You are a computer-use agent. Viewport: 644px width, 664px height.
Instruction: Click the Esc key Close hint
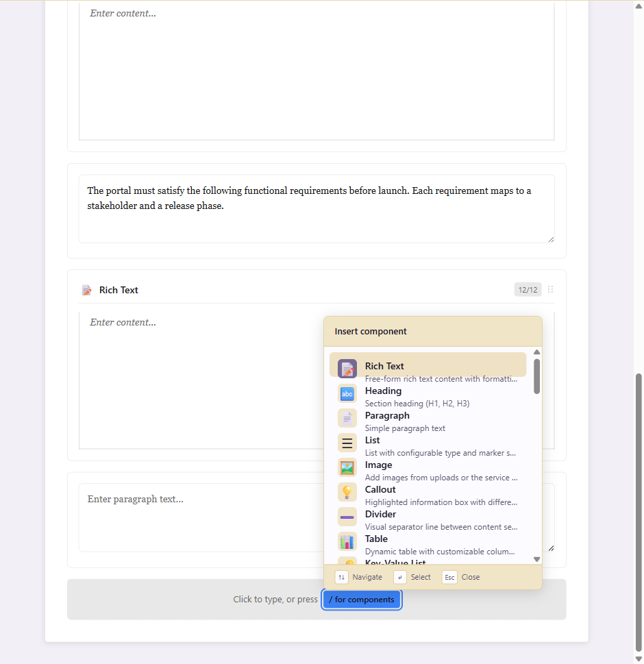(x=449, y=577)
